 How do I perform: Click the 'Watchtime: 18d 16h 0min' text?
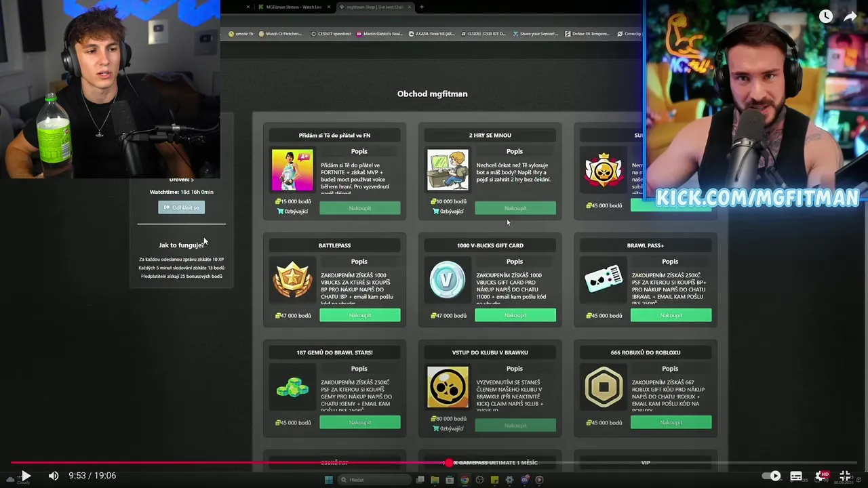[181, 192]
